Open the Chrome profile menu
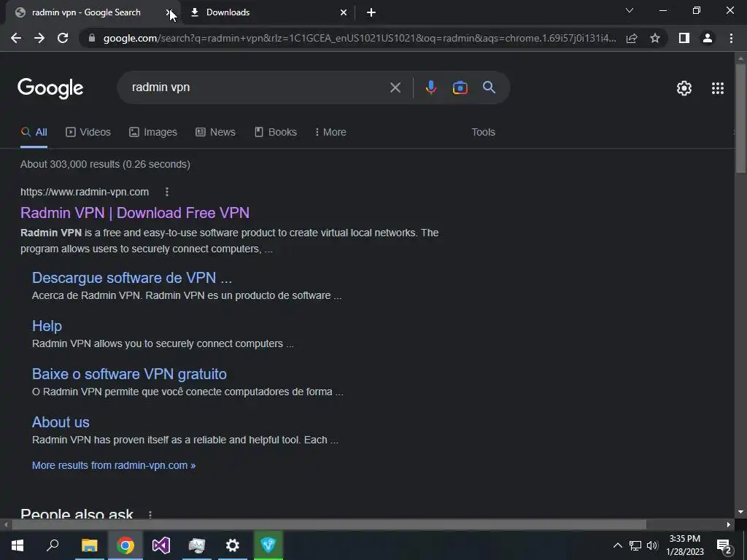This screenshot has width=747, height=560. click(708, 38)
